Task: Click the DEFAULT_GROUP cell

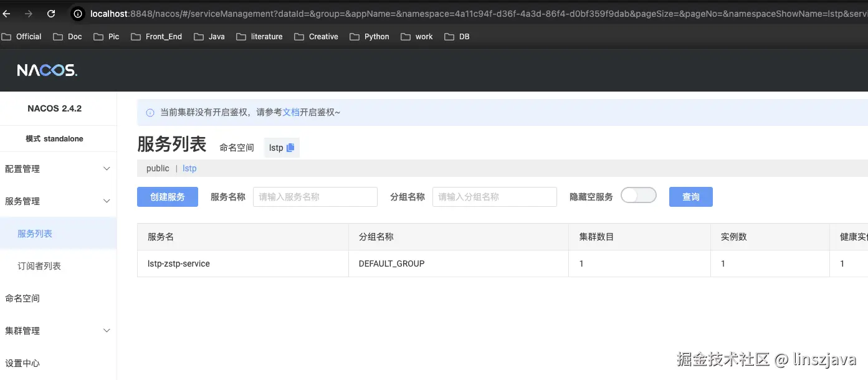Action: click(x=459, y=264)
